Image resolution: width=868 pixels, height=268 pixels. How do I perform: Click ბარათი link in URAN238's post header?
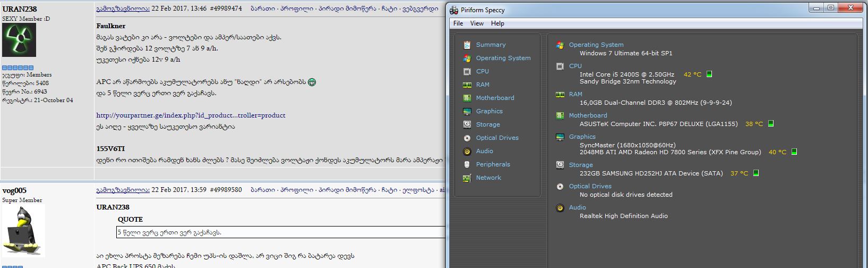[262, 9]
